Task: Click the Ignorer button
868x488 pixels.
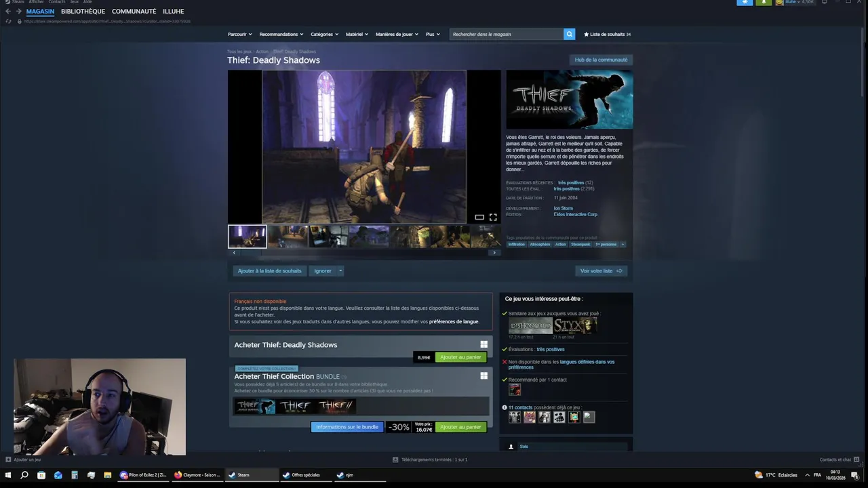Action: (323, 270)
